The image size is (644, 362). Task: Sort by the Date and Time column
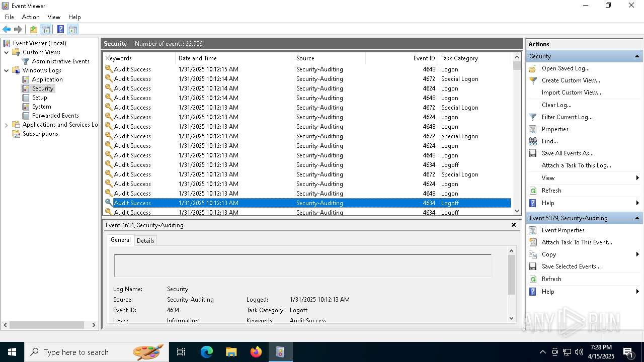(x=234, y=58)
